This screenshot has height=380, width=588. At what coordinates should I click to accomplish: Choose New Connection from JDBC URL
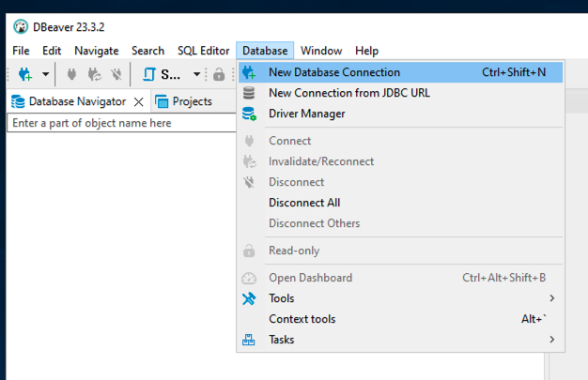pyautogui.click(x=400, y=93)
